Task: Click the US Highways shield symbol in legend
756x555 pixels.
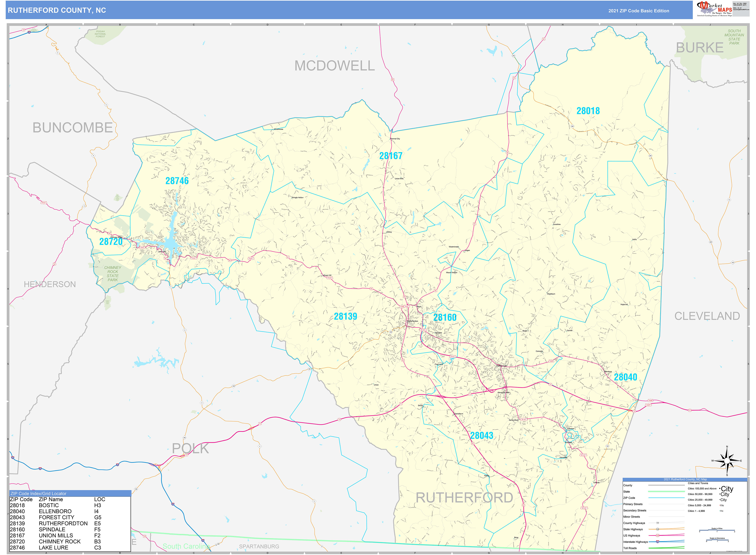Action: tap(658, 535)
